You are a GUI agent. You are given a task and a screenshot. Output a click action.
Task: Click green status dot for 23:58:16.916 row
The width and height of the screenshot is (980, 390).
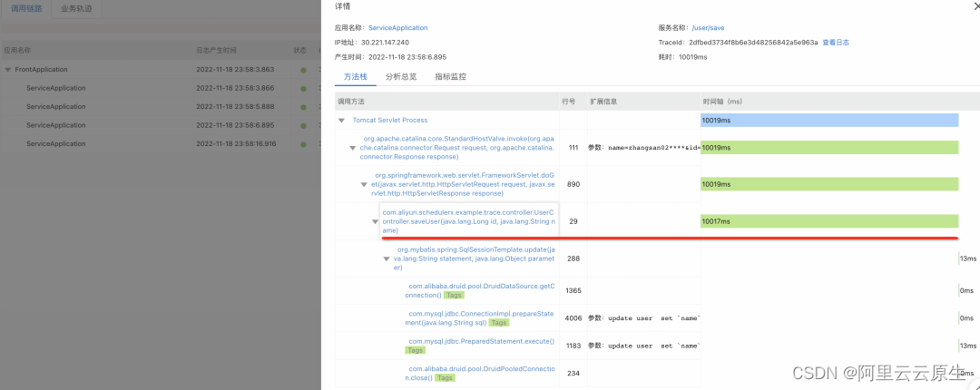click(303, 144)
